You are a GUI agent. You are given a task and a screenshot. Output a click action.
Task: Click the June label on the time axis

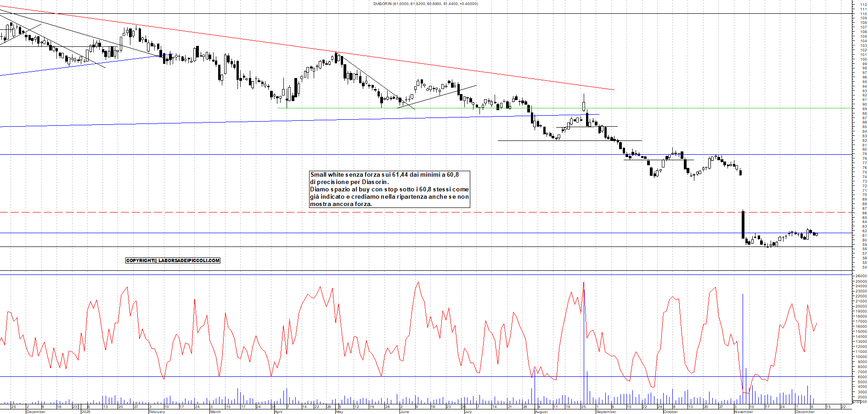[404, 412]
